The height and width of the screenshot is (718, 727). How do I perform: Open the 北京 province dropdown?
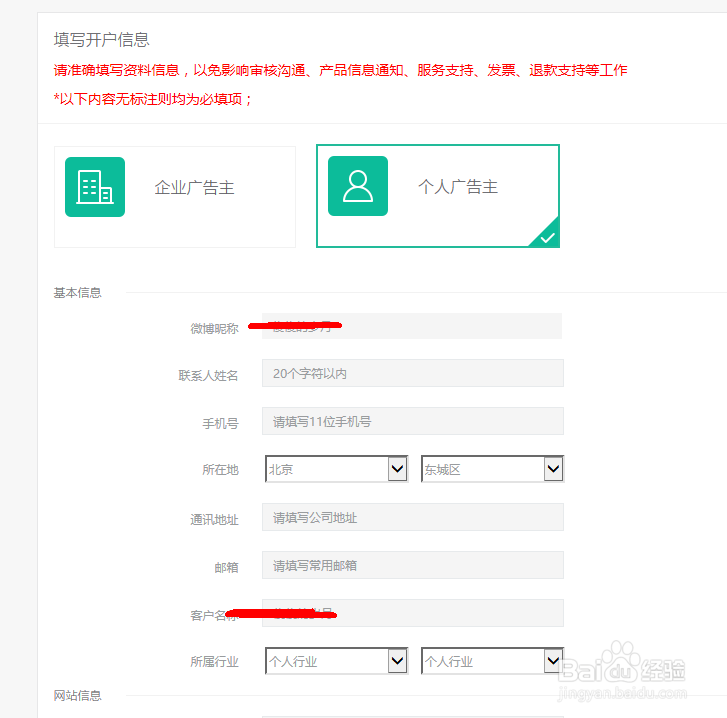point(326,469)
